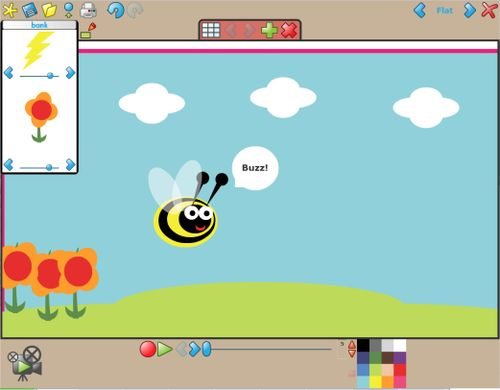Show previous sticker before the orange flower
This screenshot has height=390, width=500.
(x=9, y=165)
